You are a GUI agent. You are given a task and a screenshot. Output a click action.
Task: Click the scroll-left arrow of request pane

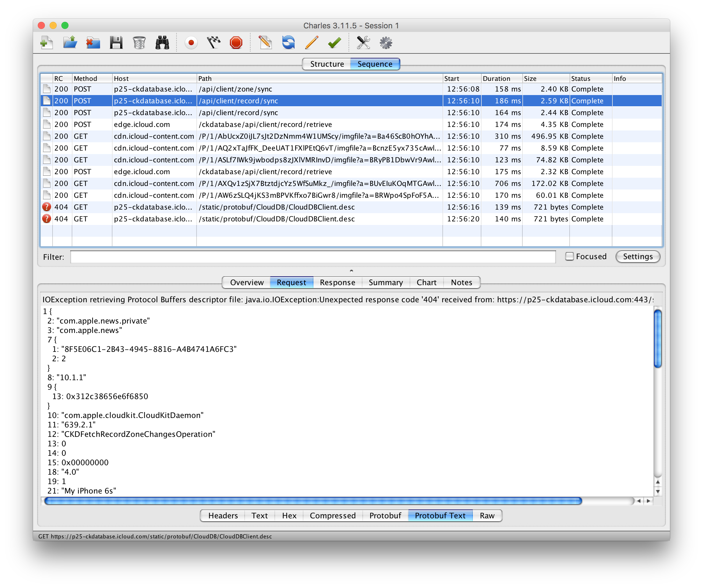coord(639,501)
